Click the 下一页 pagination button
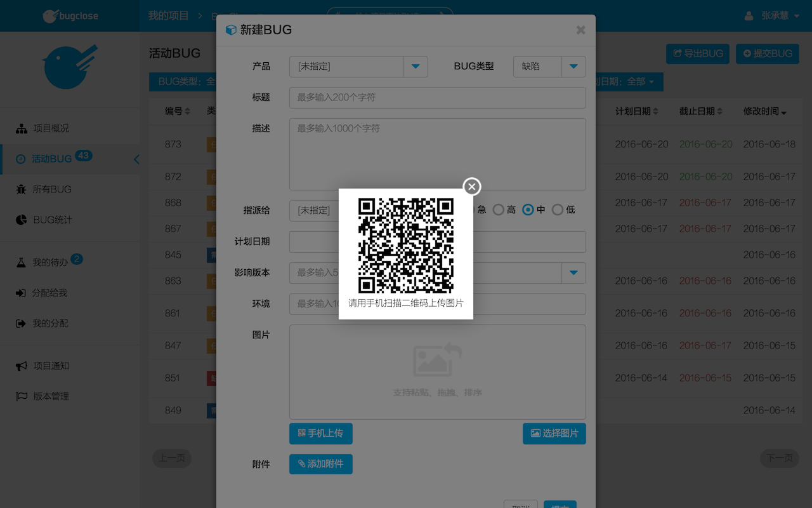812x508 pixels. pyautogui.click(x=780, y=458)
